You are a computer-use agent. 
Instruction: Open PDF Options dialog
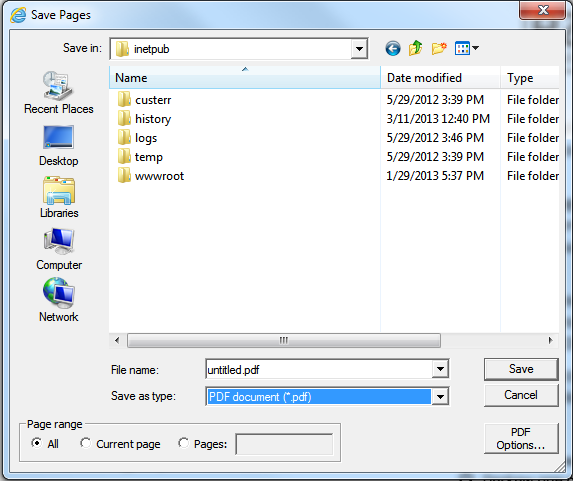point(521,439)
